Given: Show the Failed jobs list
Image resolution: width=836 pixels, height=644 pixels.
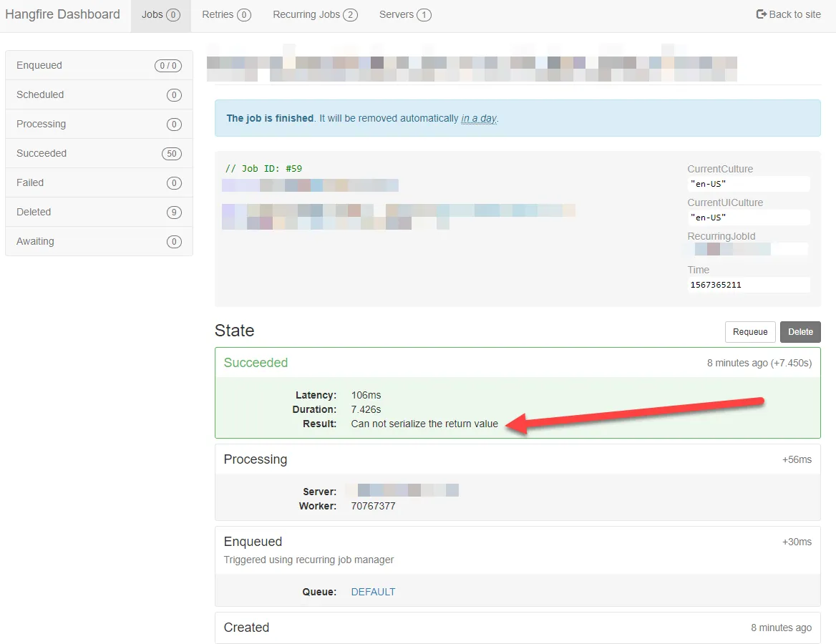Looking at the screenshot, I should tap(99, 182).
